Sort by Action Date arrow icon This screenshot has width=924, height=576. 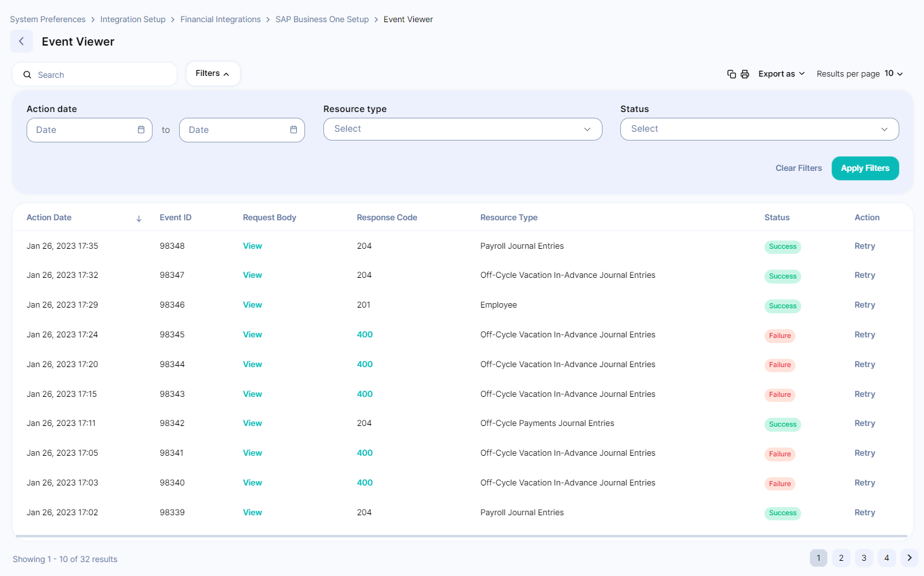pyautogui.click(x=139, y=218)
